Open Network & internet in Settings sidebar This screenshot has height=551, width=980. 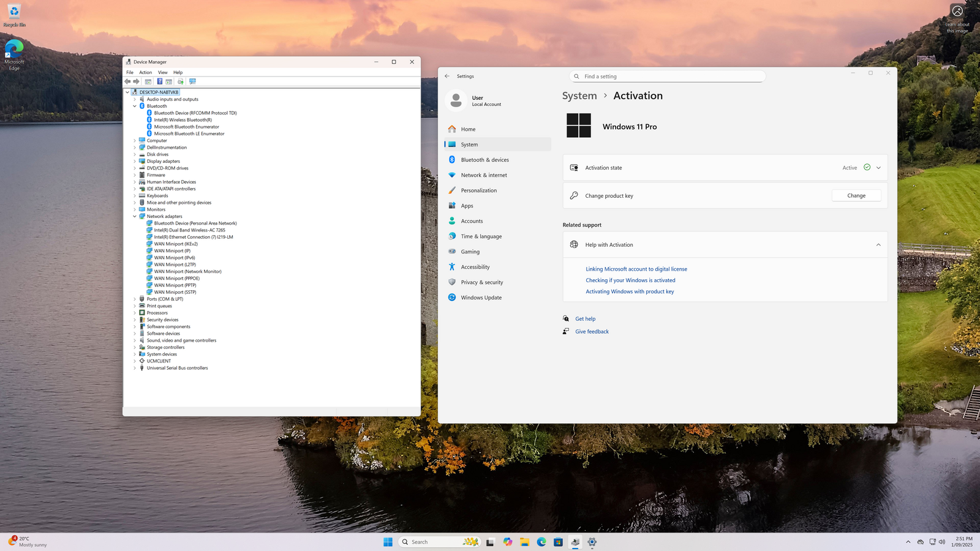pos(497,175)
